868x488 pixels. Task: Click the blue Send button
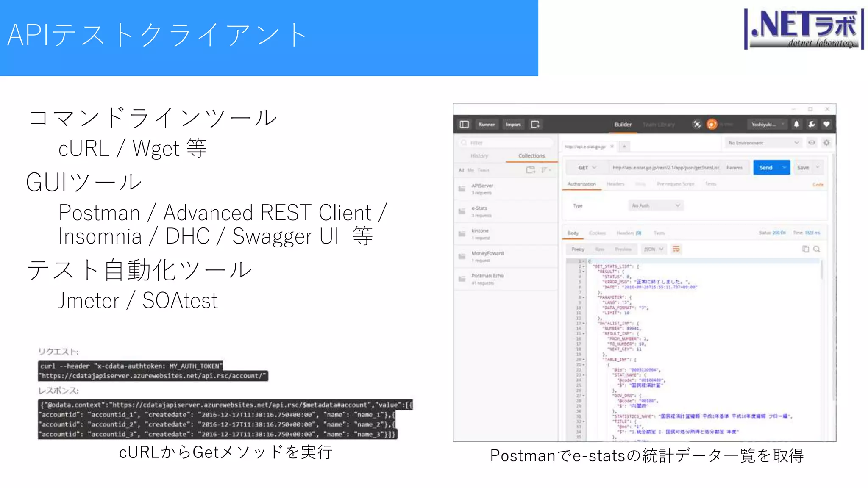coord(766,168)
